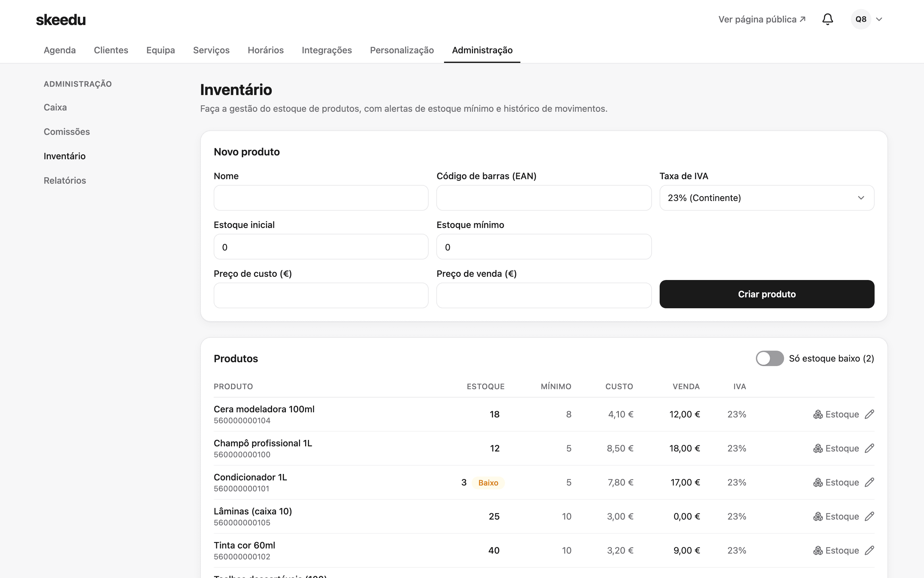Image resolution: width=924 pixels, height=578 pixels.
Task: Switch to the Integrações tab
Action: point(327,50)
